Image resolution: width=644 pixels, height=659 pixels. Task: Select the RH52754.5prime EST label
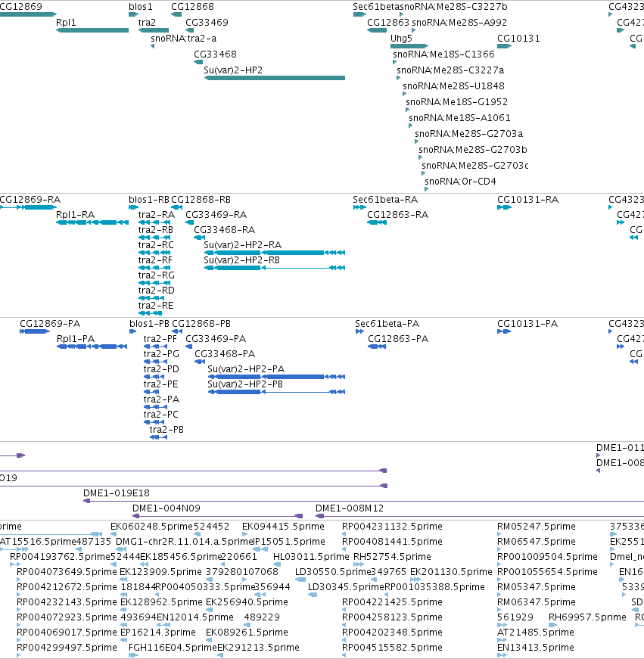click(392, 558)
